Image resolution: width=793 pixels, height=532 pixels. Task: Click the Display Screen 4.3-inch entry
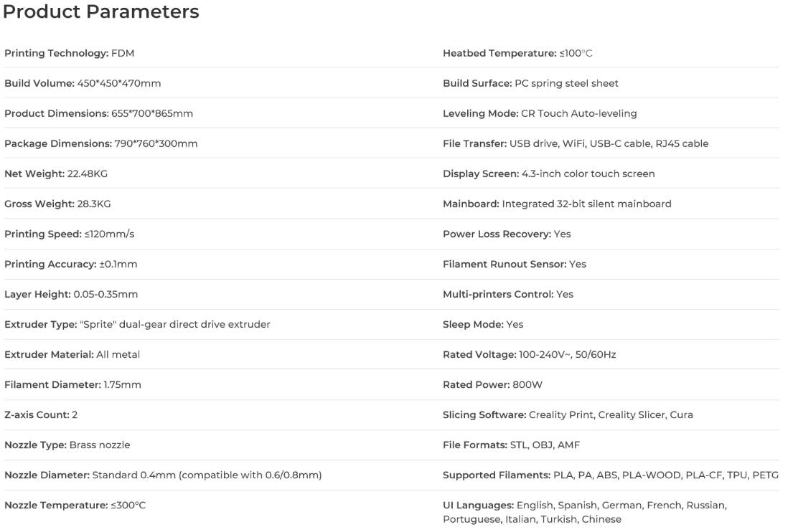click(548, 174)
